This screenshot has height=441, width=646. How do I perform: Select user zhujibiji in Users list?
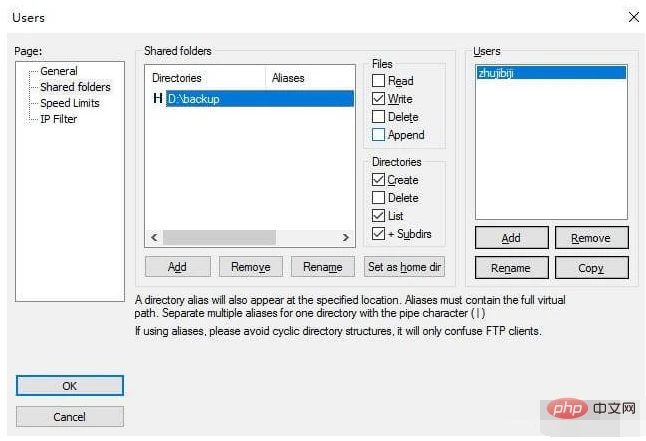551,73
